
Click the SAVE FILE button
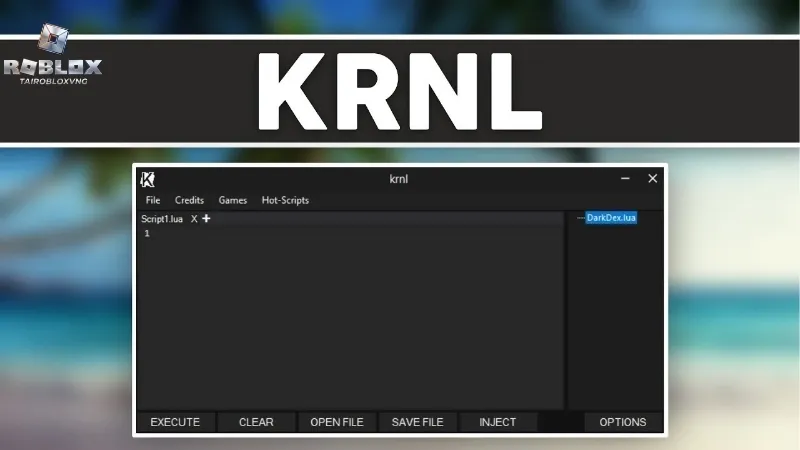tap(417, 422)
